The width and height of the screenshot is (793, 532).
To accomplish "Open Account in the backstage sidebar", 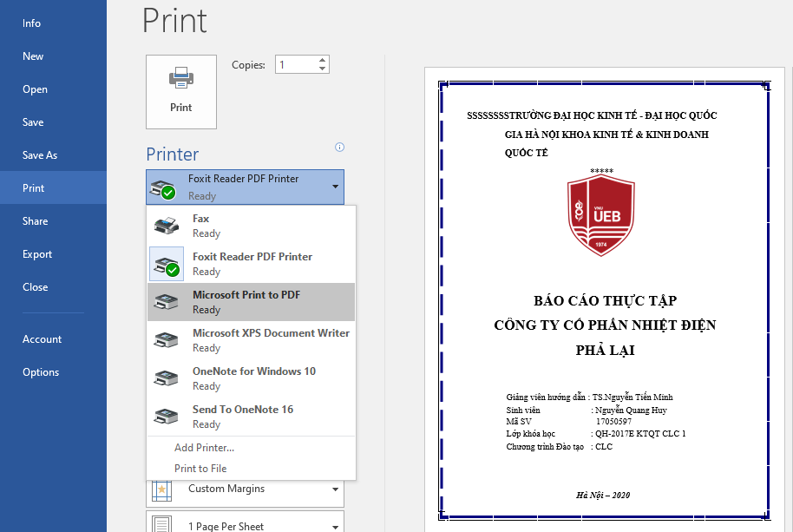I will (53, 339).
